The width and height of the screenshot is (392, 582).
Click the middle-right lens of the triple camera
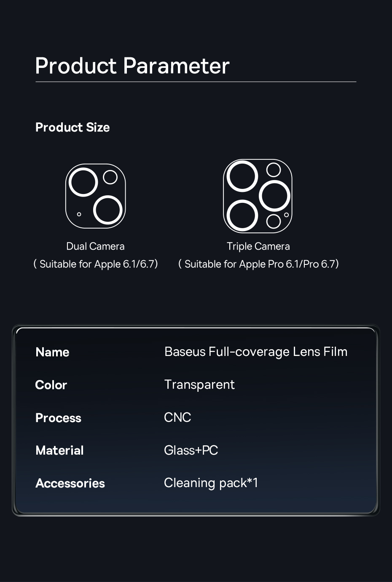point(274,196)
